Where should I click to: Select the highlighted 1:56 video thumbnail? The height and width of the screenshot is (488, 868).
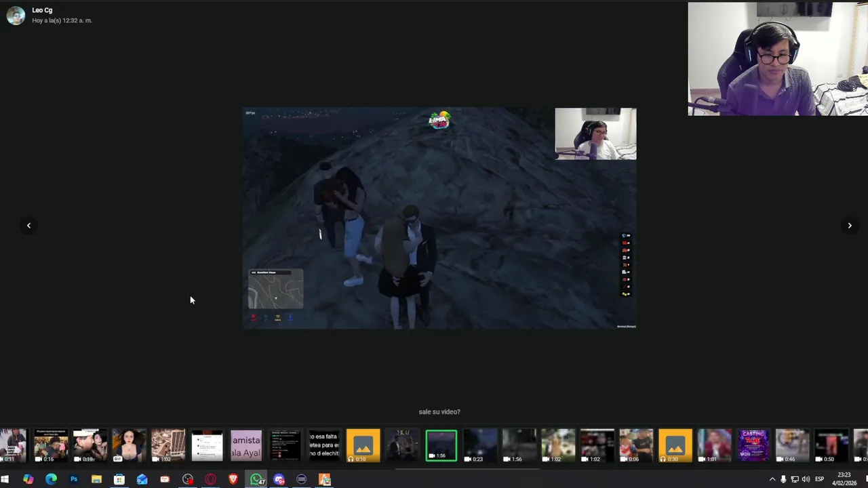(441, 445)
